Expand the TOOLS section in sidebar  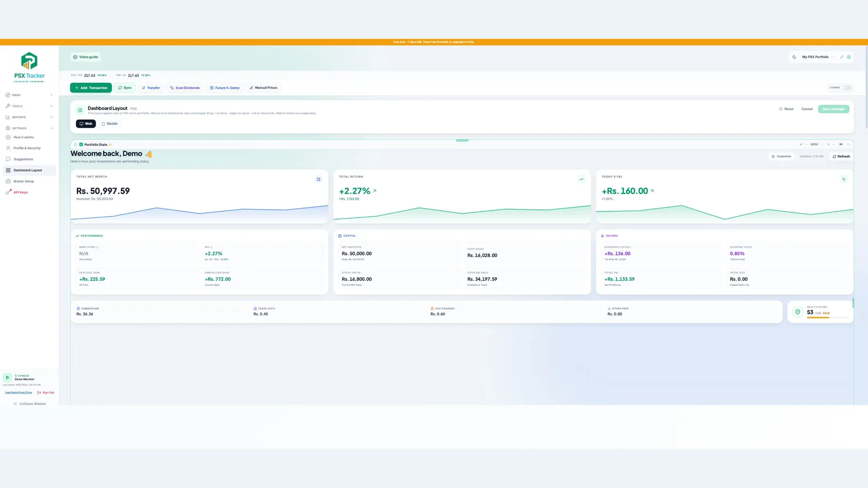click(x=29, y=106)
